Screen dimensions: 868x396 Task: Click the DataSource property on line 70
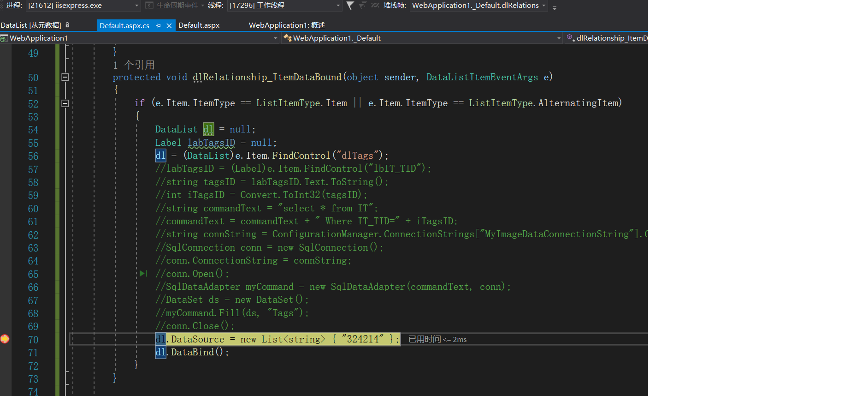click(197, 339)
